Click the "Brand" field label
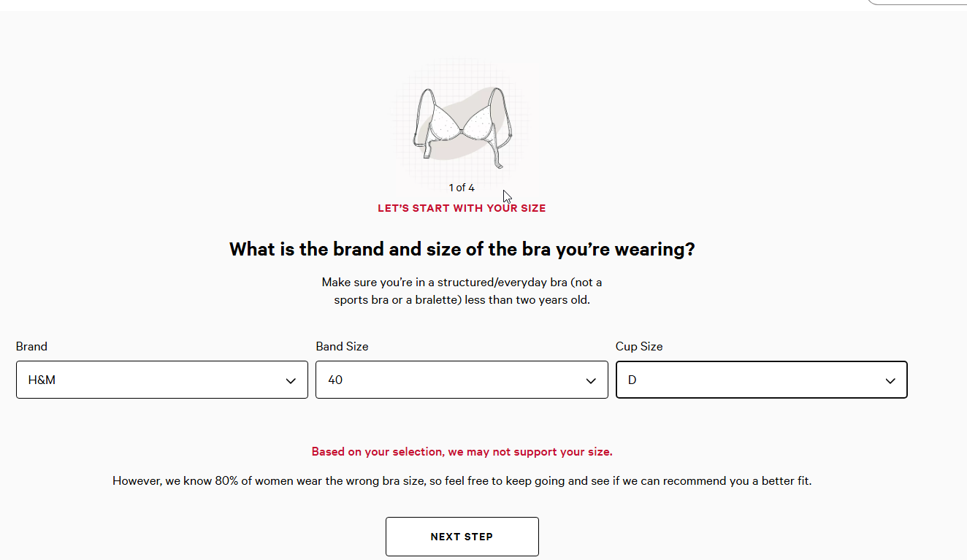 coord(31,347)
